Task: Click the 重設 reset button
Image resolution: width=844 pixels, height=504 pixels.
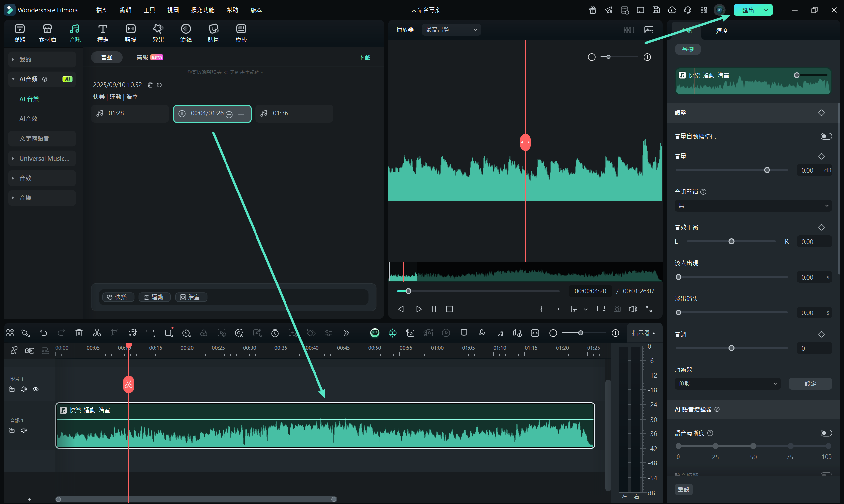Action: point(684,489)
